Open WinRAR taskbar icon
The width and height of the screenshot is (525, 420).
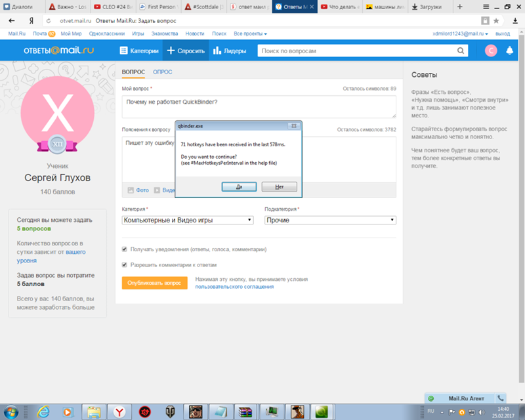tap(245, 411)
